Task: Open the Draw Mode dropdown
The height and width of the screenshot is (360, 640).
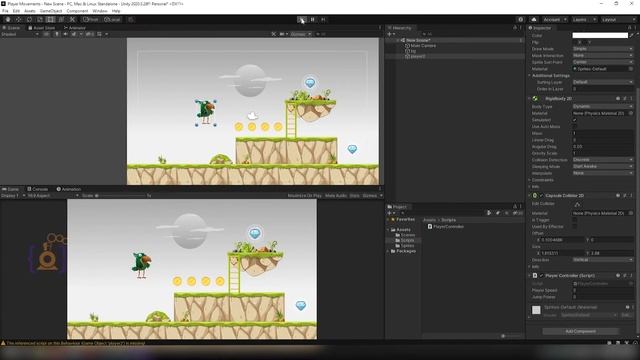Action: [x=603, y=49]
